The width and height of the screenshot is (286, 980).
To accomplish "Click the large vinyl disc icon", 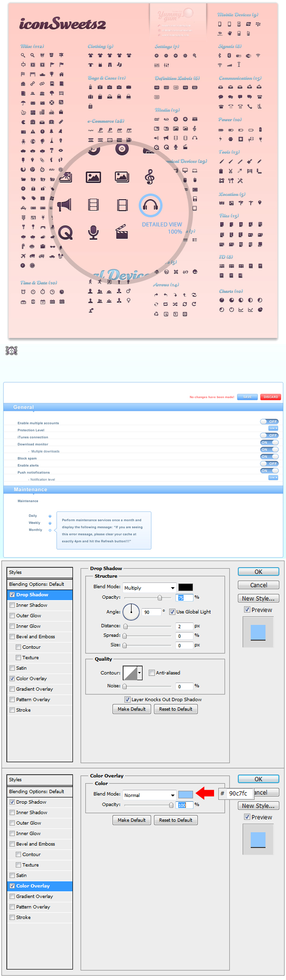I will click(x=122, y=149).
